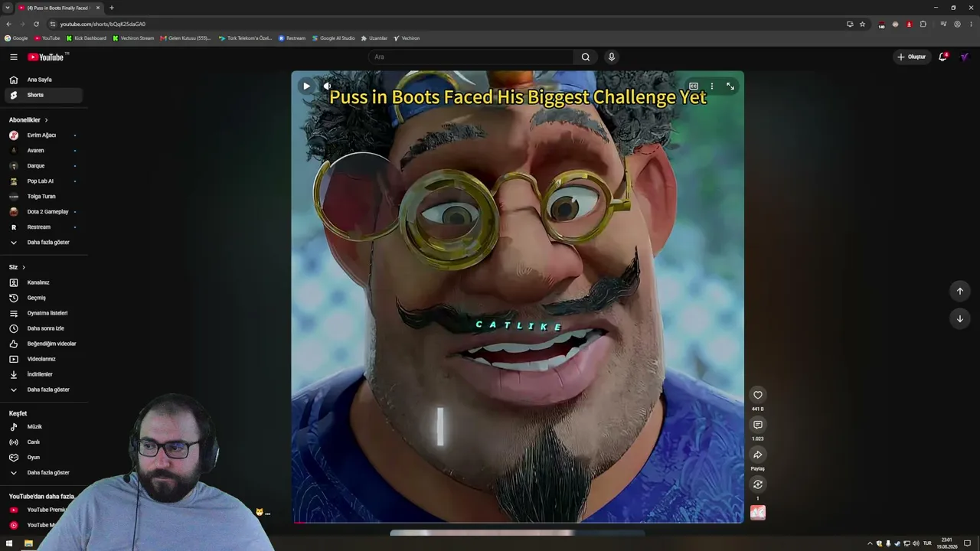Image resolution: width=980 pixels, height=551 pixels.
Task: Reload the page
Action: (x=36, y=24)
